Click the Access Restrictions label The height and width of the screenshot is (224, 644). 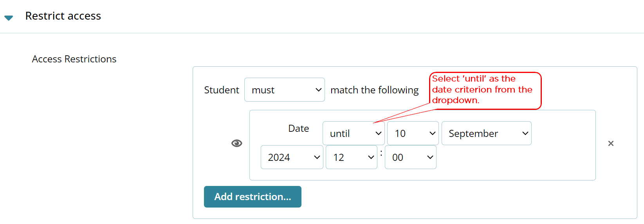74,59
